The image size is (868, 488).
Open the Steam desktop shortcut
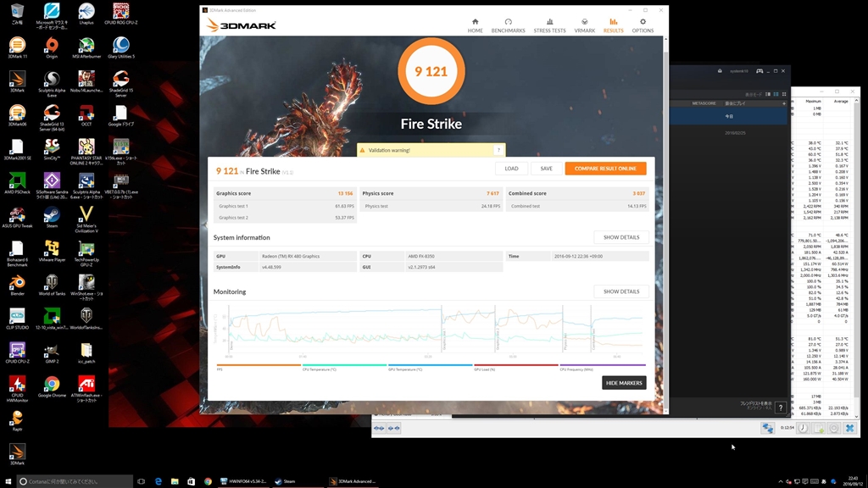(52, 217)
